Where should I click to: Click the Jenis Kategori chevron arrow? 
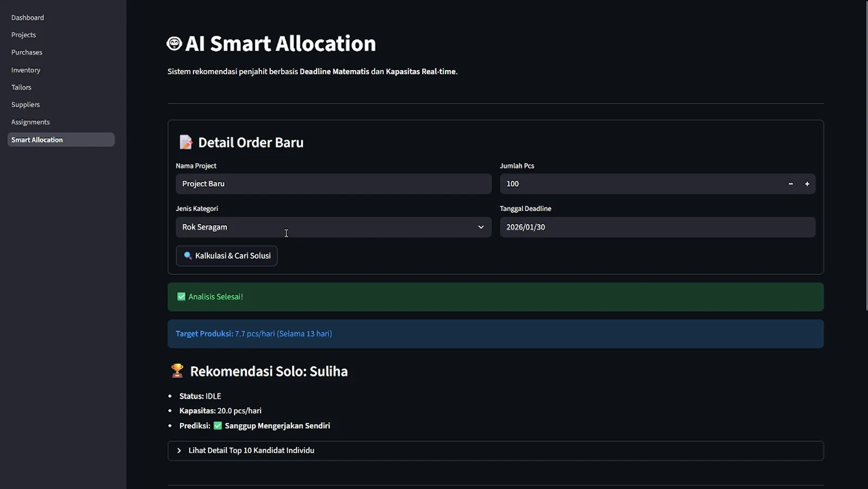[x=481, y=227]
